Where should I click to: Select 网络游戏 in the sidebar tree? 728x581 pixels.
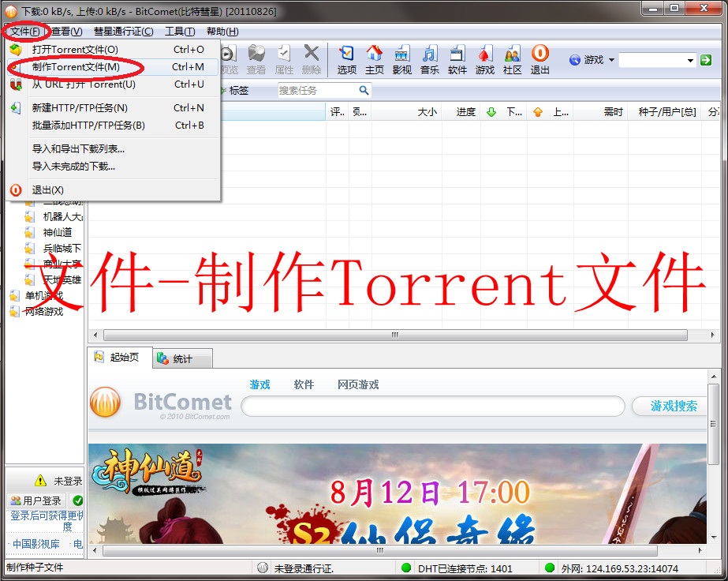click(43, 311)
